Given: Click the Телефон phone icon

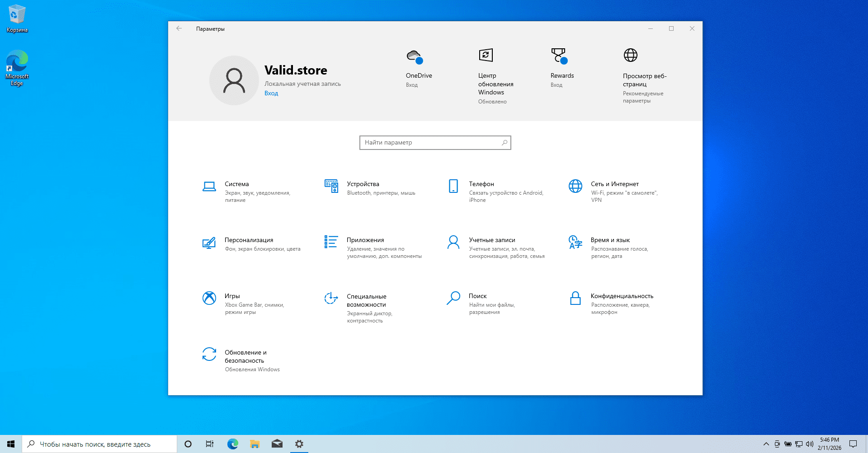Looking at the screenshot, I should 453,186.
